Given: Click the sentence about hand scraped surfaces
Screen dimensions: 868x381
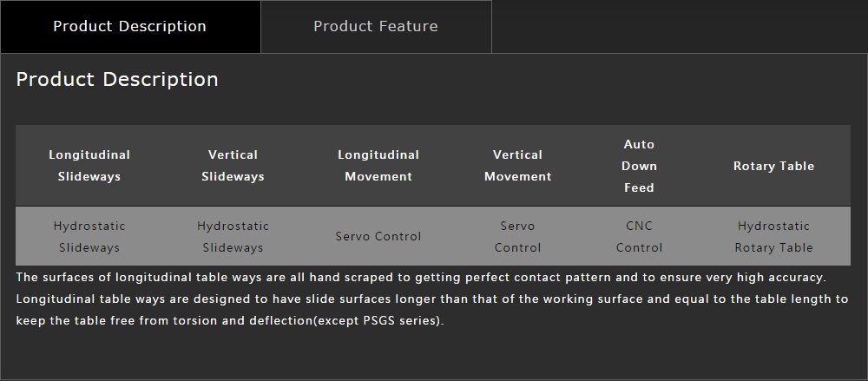Looking at the screenshot, I should [x=421, y=277].
